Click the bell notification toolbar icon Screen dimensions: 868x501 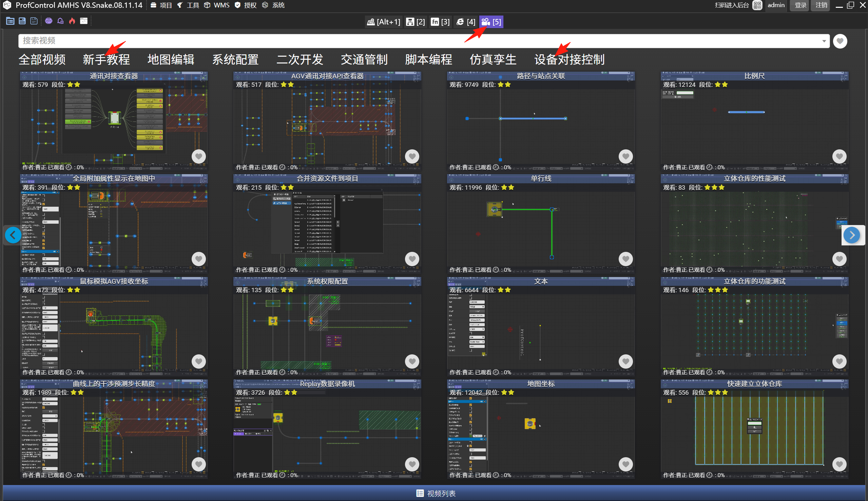coord(60,21)
